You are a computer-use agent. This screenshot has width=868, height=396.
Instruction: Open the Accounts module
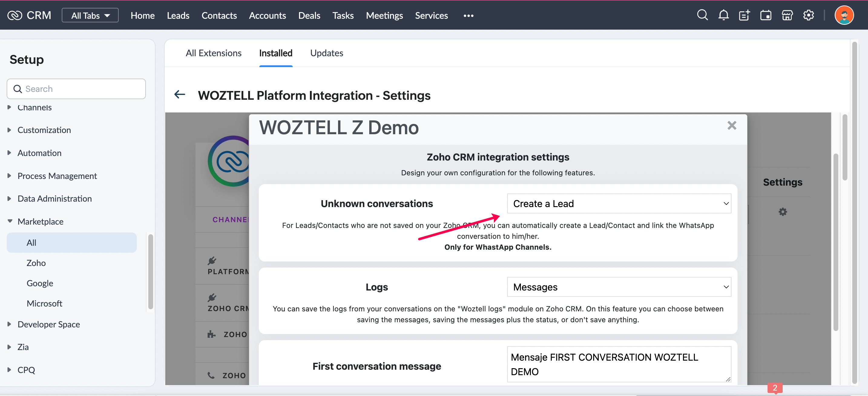[x=267, y=15]
